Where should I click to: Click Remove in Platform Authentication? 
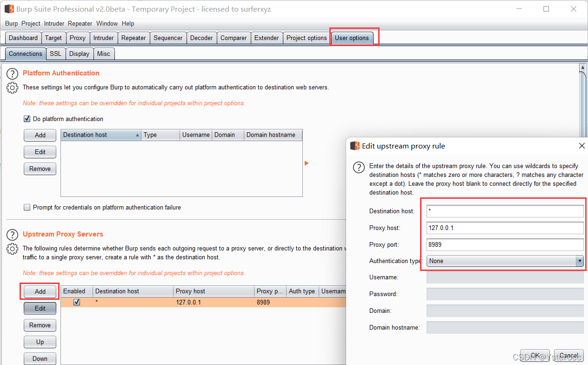40,169
